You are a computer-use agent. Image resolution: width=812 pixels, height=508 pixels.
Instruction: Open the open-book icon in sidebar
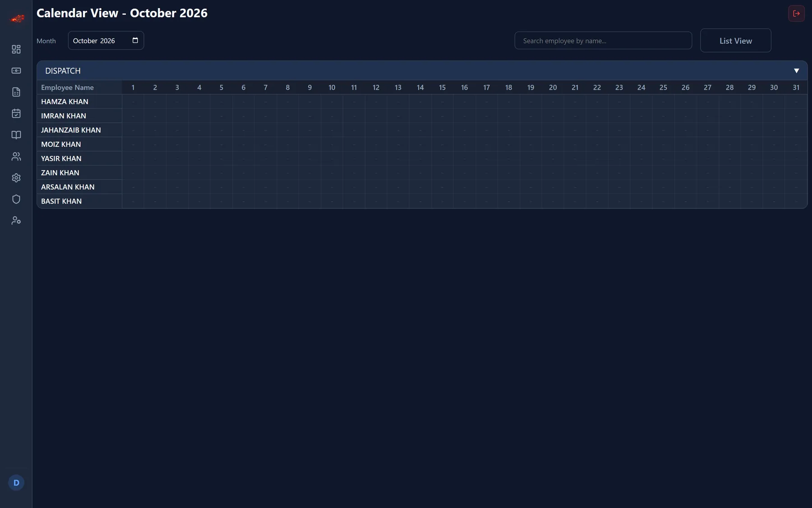16,135
